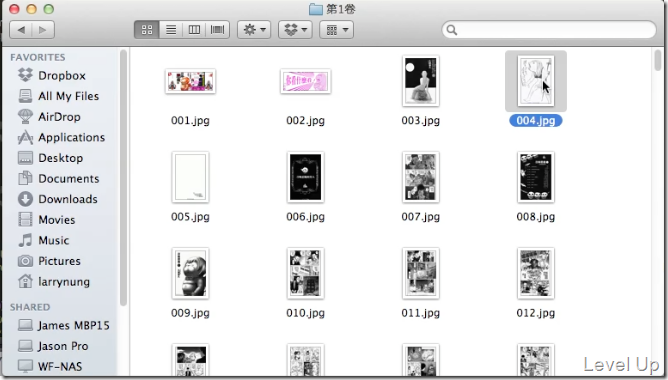Select James MBP15 shared computer
Viewport: 668px width, 380px height.
tap(64, 325)
